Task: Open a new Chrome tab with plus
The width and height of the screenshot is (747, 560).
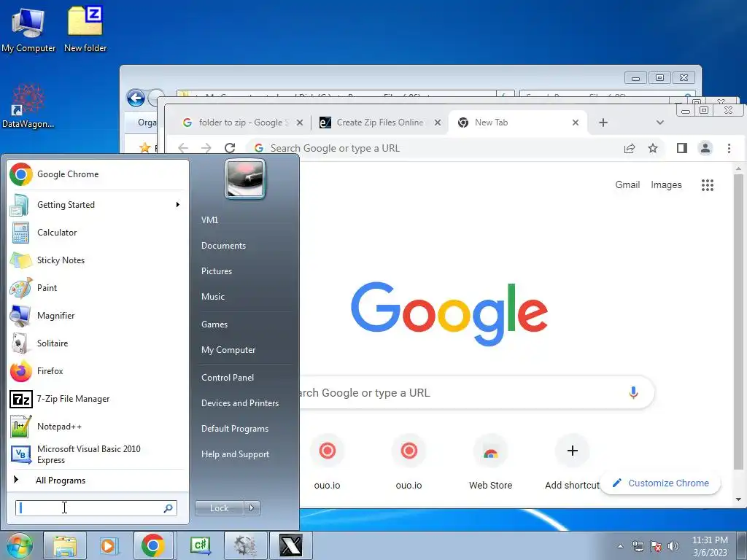Action: pyautogui.click(x=603, y=122)
